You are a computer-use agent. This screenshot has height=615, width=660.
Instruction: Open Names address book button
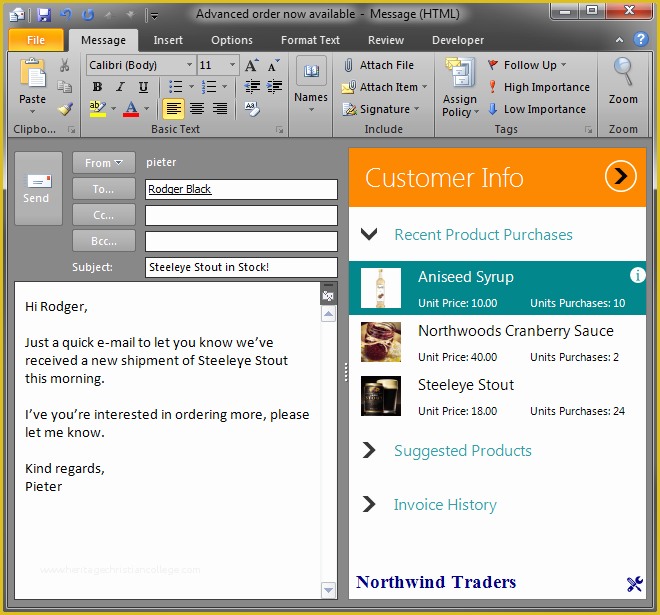point(311,84)
